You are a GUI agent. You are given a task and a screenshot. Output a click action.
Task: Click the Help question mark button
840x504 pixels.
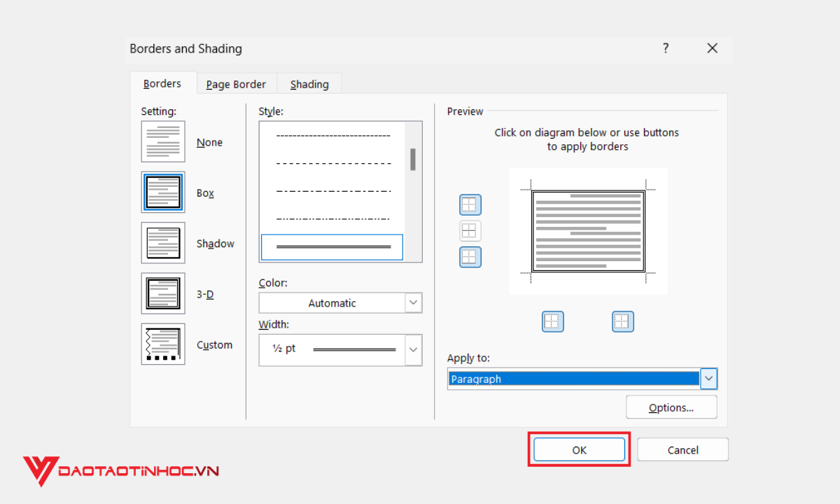tap(666, 48)
